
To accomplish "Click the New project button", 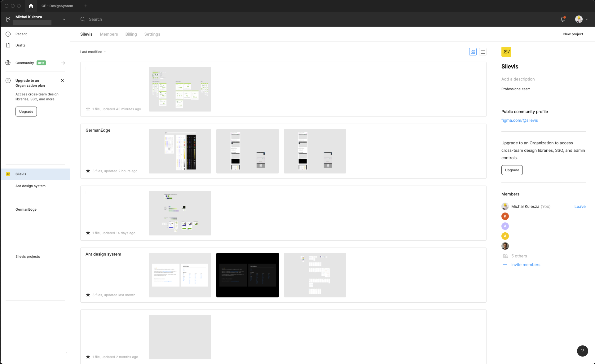I will pyautogui.click(x=573, y=34).
